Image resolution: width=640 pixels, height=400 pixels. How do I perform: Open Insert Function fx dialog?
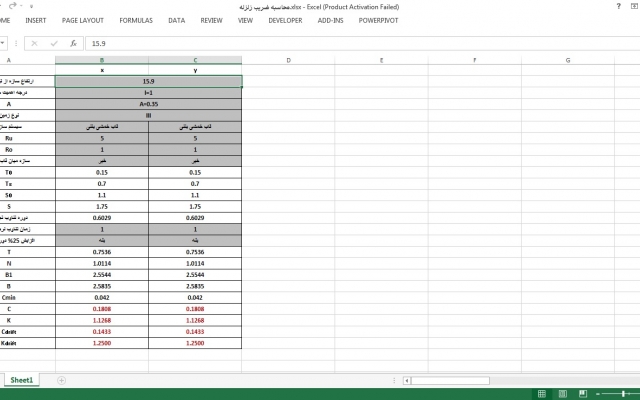pyautogui.click(x=73, y=43)
